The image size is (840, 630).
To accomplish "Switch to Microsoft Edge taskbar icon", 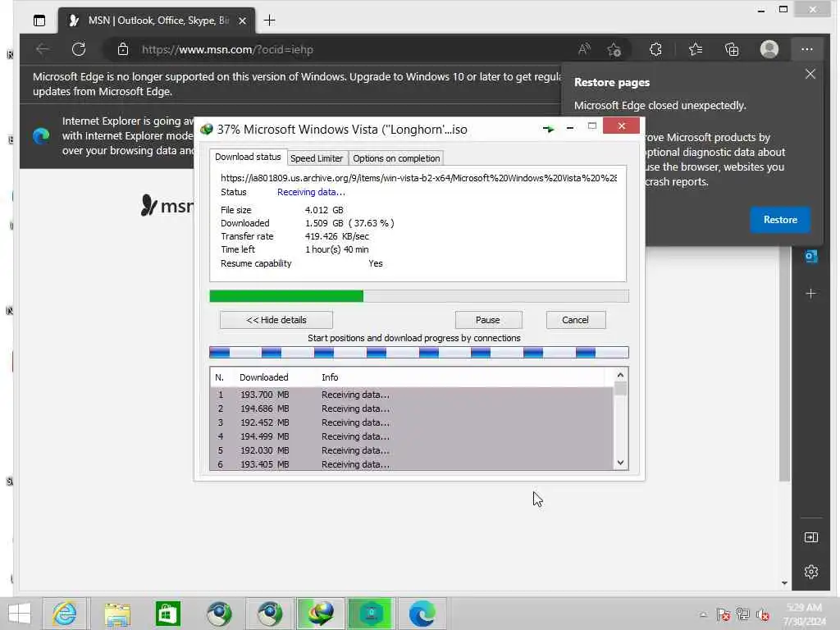I will 422,614.
